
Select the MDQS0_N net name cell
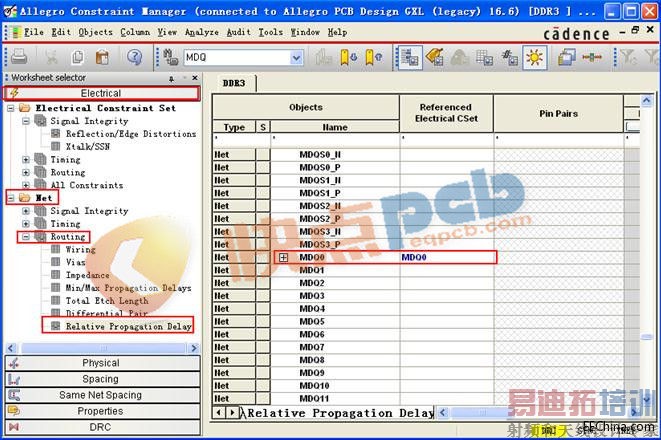click(335, 155)
